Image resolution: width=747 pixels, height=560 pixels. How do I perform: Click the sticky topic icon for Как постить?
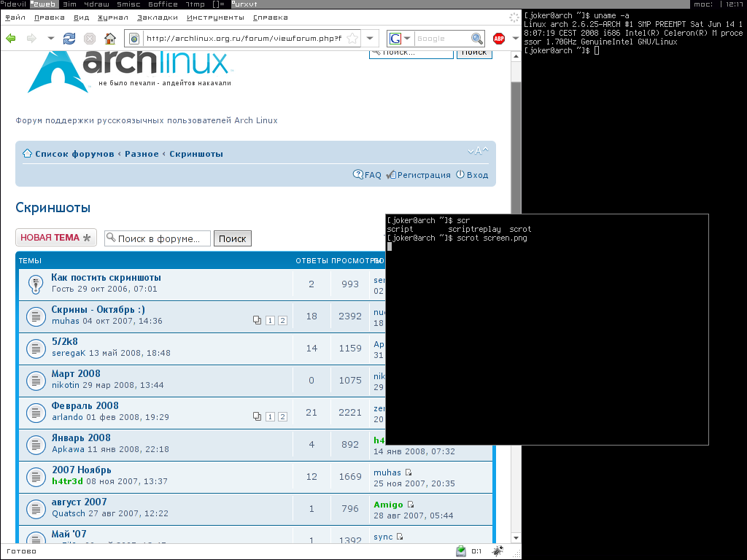[36, 284]
